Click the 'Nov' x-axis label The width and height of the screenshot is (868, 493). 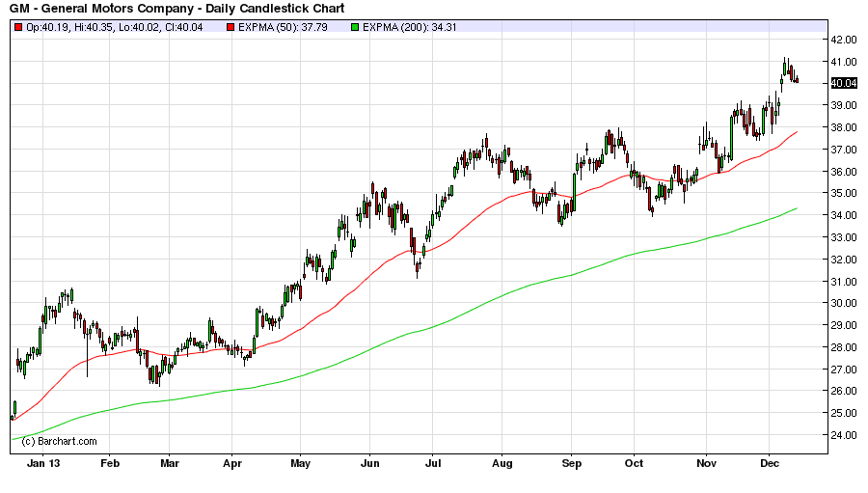pos(706,463)
